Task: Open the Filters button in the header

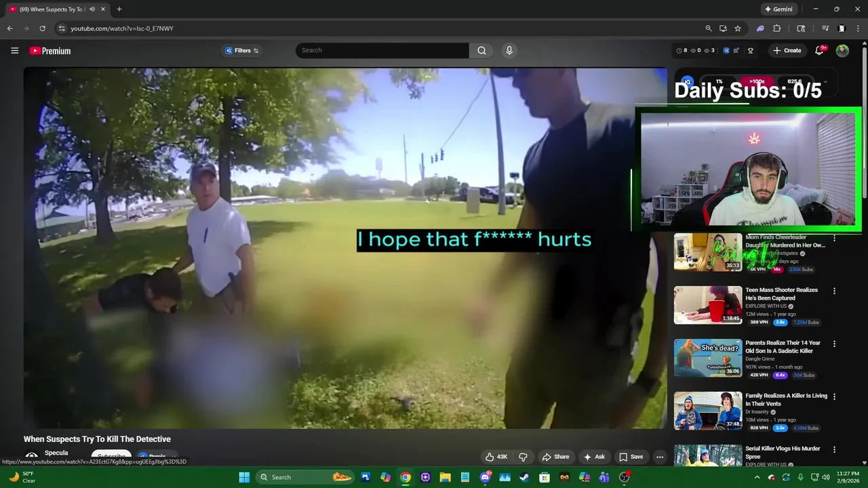Action: (x=242, y=51)
